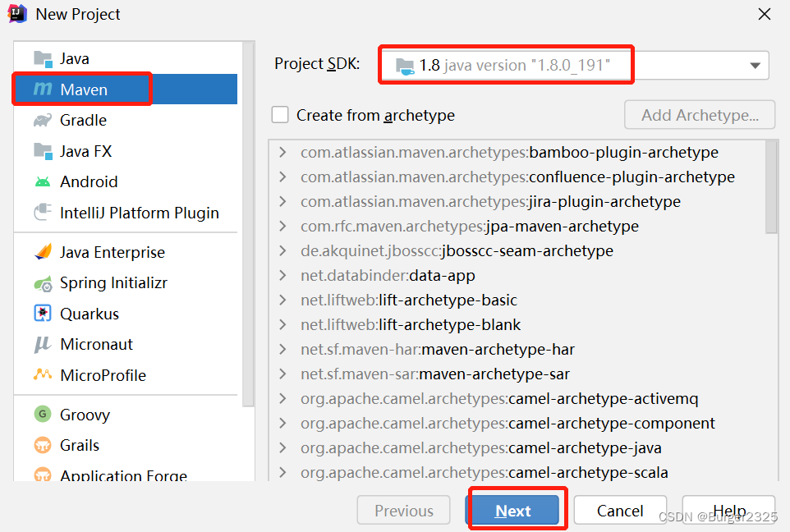
Task: Expand lift-archetype-blank entry
Action: coord(282,325)
